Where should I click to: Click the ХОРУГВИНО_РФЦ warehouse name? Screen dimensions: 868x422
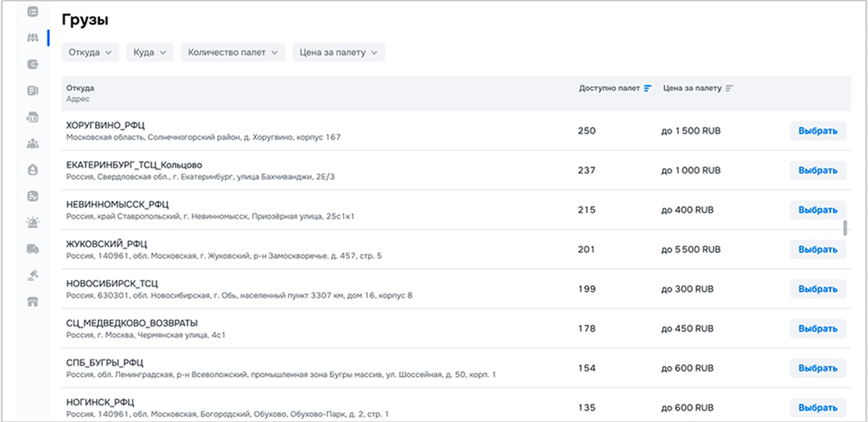click(105, 125)
